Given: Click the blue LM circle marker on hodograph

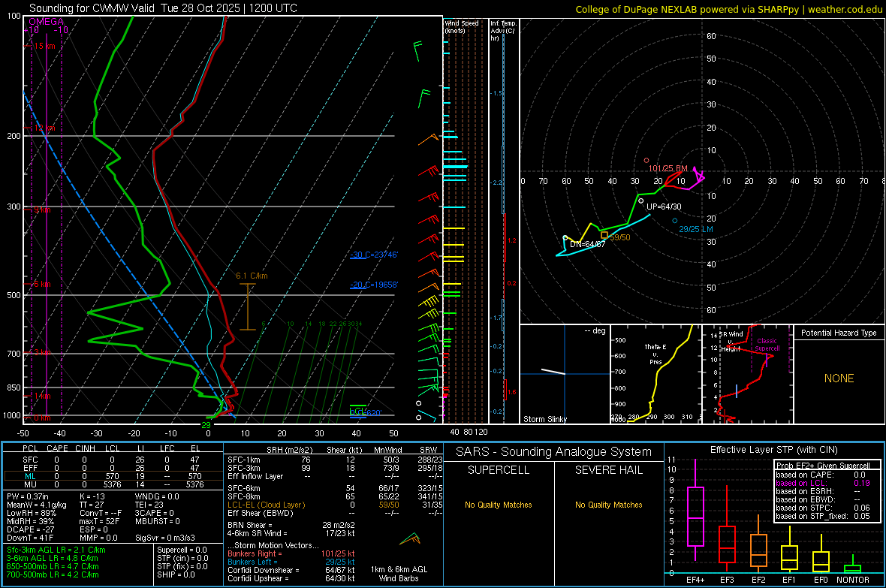Looking at the screenshot, I should [675, 221].
